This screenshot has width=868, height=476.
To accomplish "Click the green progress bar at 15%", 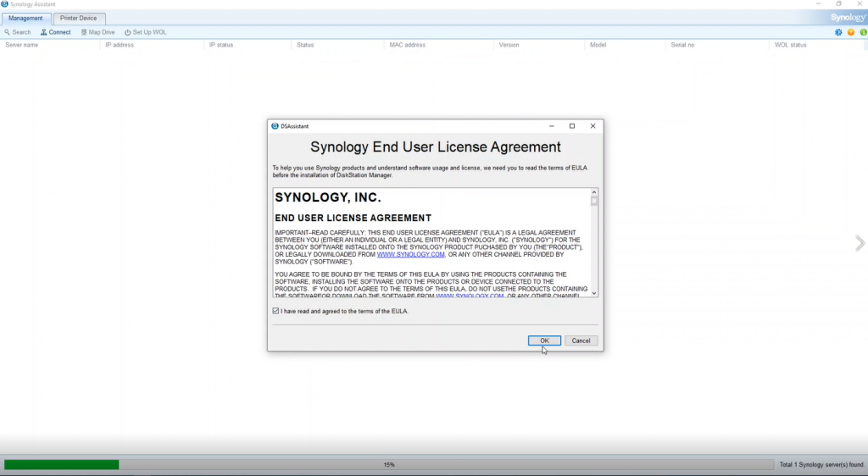I will [x=61, y=464].
